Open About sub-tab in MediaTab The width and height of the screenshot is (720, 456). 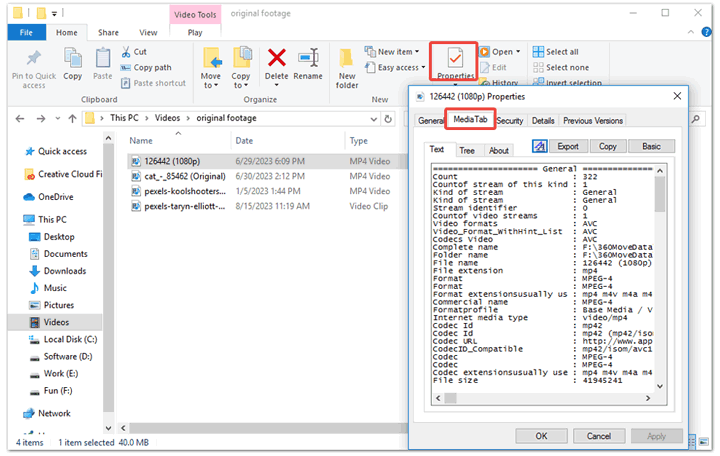(499, 151)
